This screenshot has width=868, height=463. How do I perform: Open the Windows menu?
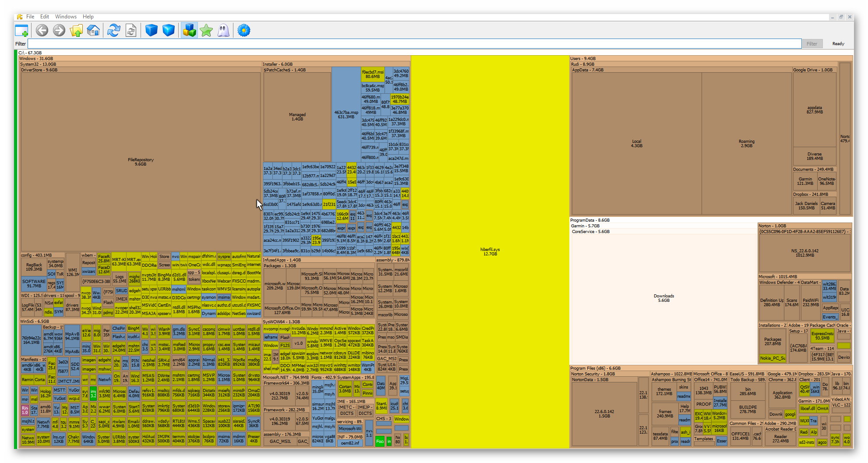coord(66,17)
